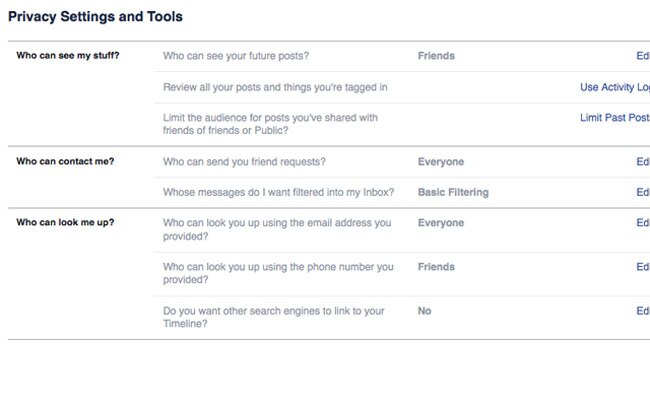This screenshot has height=406, width=650.
Task: Edit who can look up by email address
Action: point(643,223)
